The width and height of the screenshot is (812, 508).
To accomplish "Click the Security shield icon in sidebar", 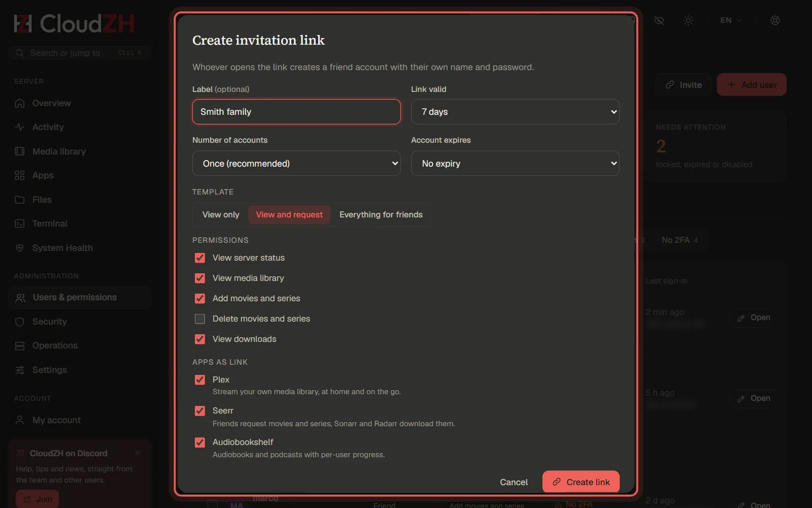I will point(20,322).
